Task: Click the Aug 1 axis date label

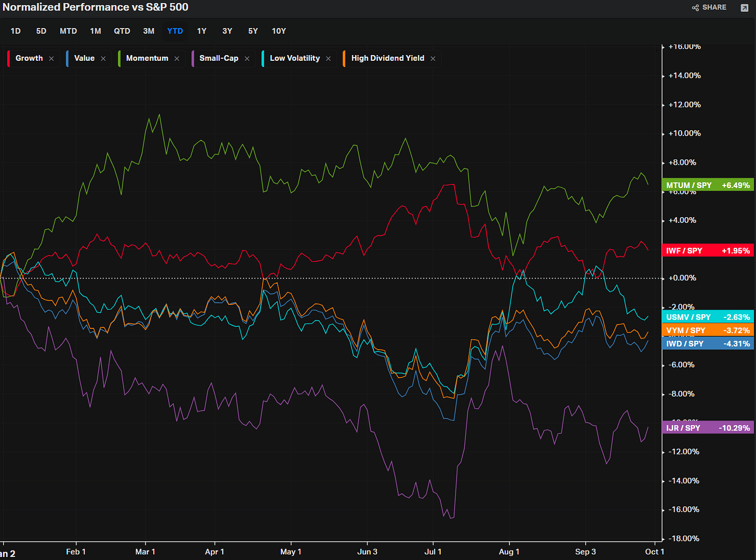Action: [509, 552]
